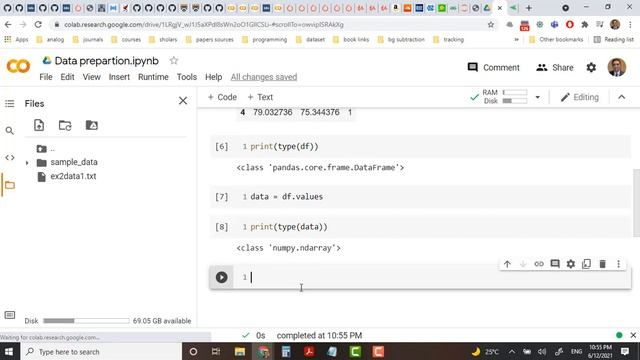Select the ex2data1.txt file
The image size is (640, 360).
[x=73, y=176]
